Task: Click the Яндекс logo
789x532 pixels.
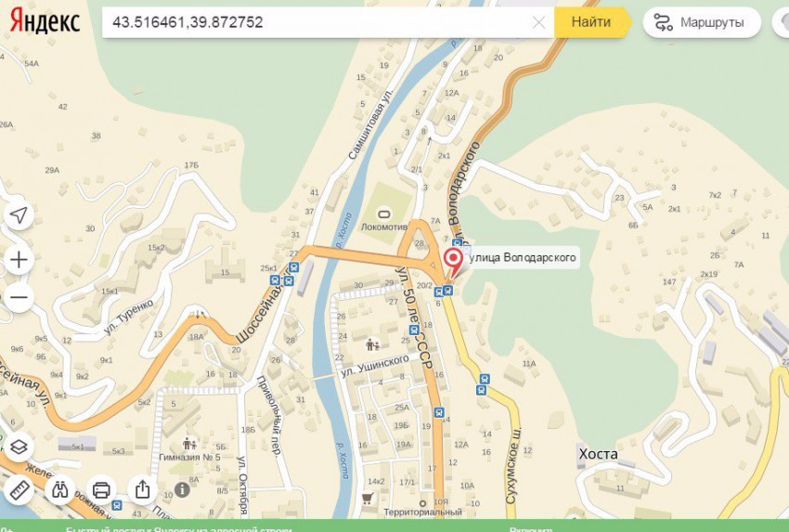Action: coord(45,22)
